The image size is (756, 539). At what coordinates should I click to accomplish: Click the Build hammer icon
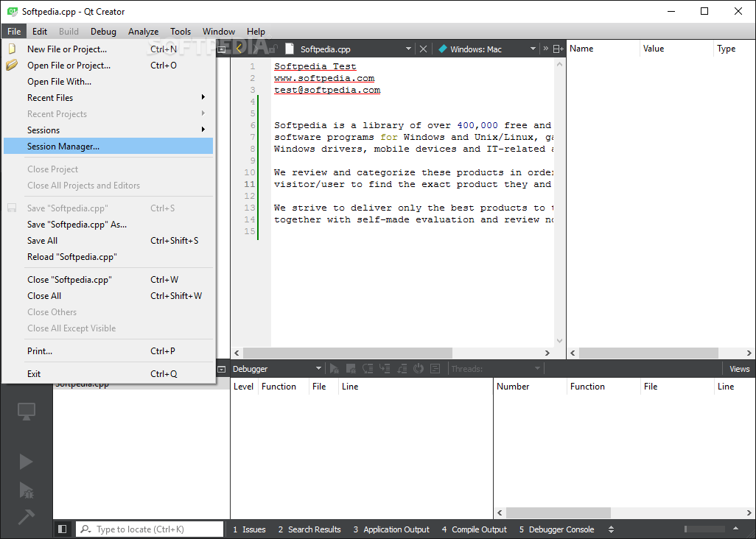(26, 517)
